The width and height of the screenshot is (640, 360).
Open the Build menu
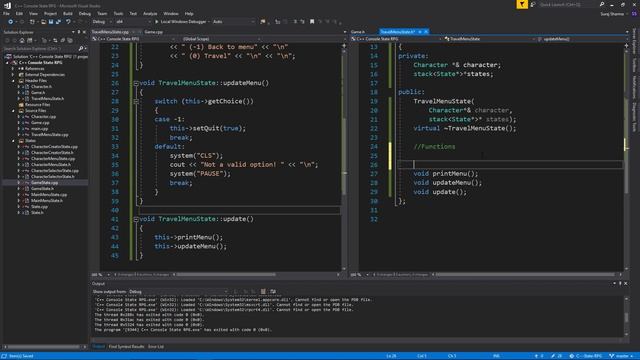[68, 13]
